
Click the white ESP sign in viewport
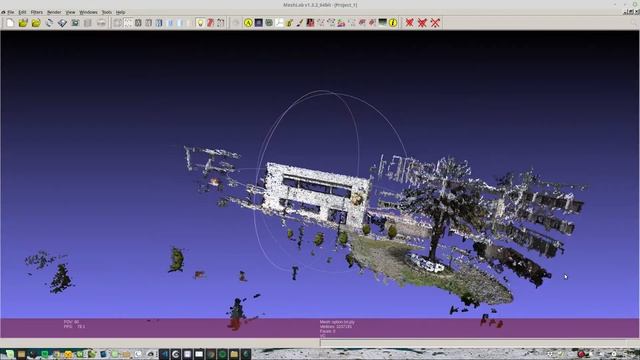pyautogui.click(x=428, y=264)
